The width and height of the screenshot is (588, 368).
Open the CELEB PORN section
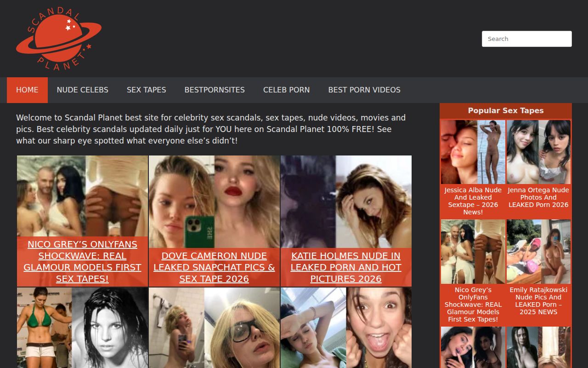[286, 90]
